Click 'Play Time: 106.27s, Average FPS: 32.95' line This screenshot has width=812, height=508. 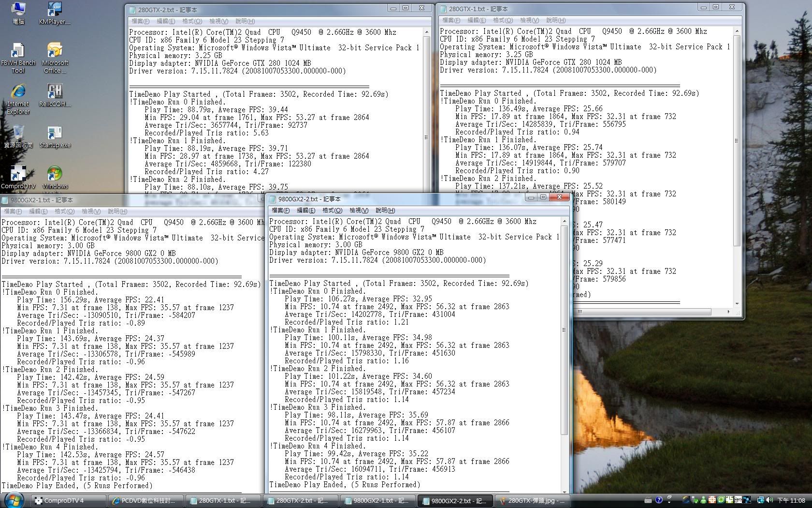(358, 299)
